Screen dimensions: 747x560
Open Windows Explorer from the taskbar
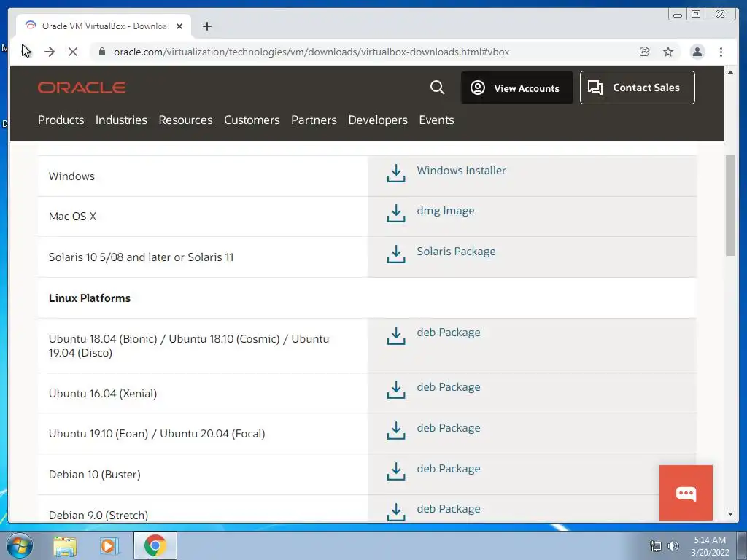65,545
